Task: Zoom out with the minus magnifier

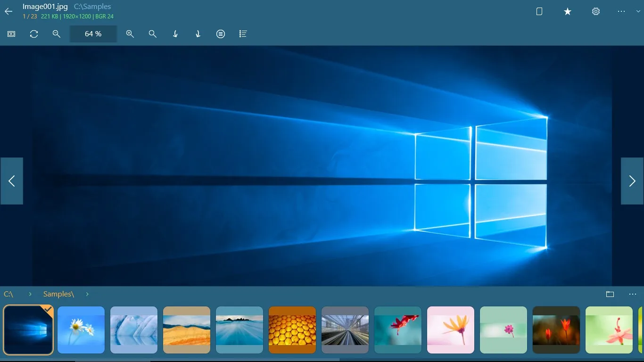Action: tap(57, 34)
